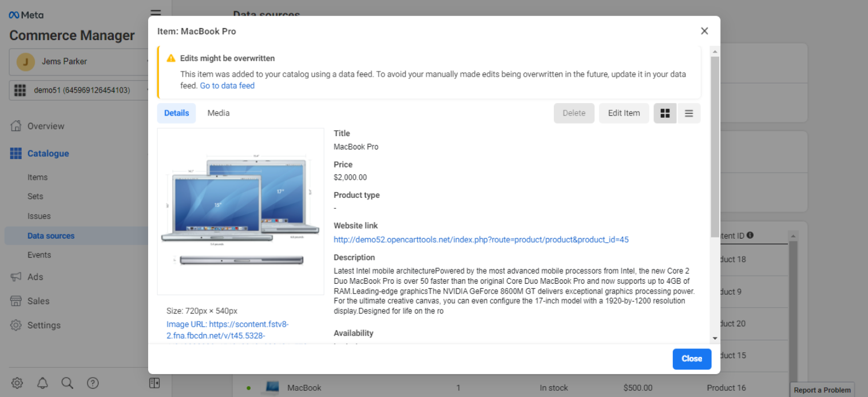Viewport: 868px width, 397px height.
Task: Click the Ads megaphone icon
Action: [16, 277]
